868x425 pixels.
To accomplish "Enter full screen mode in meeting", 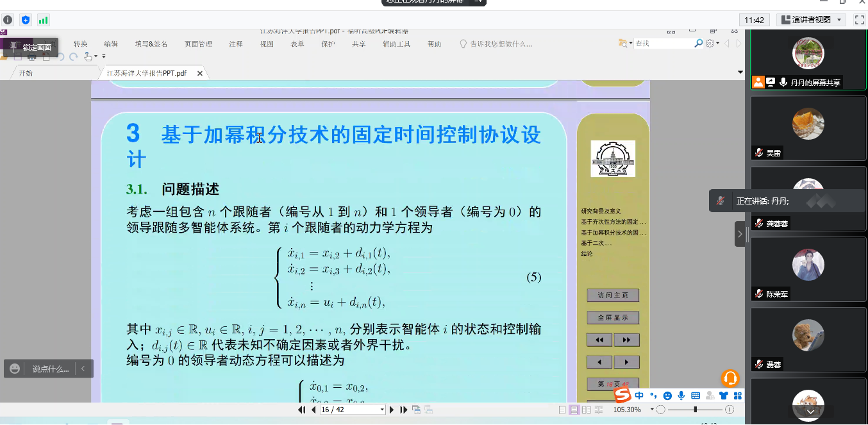I will coord(859,20).
